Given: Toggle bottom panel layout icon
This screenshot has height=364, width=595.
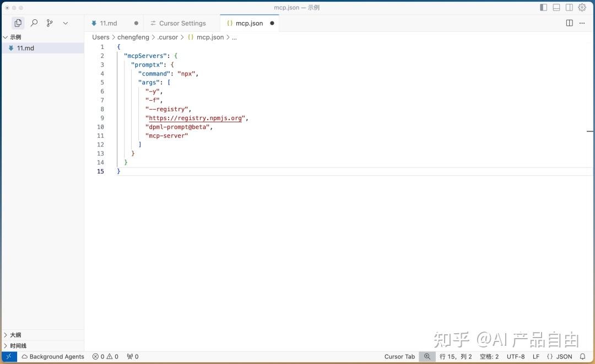Looking at the screenshot, I should point(556,7).
